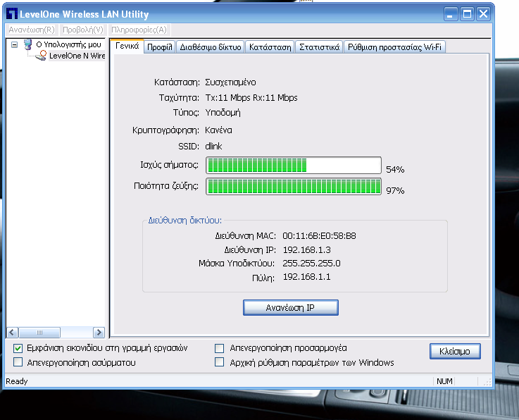Click the Ποιότητα ζεύξης progress bar
Image resolution: width=519 pixels, height=420 pixels.
coord(294,187)
